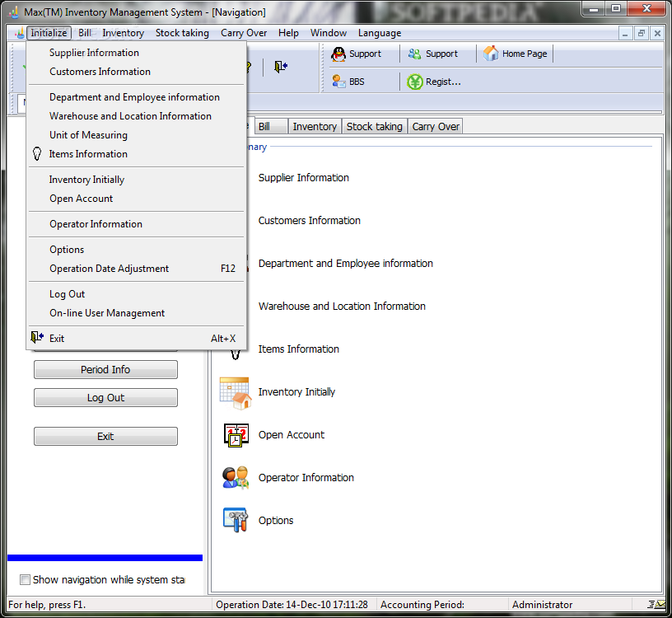Switch to the Bill tab
Image resolution: width=672 pixels, height=618 pixels.
click(x=272, y=127)
